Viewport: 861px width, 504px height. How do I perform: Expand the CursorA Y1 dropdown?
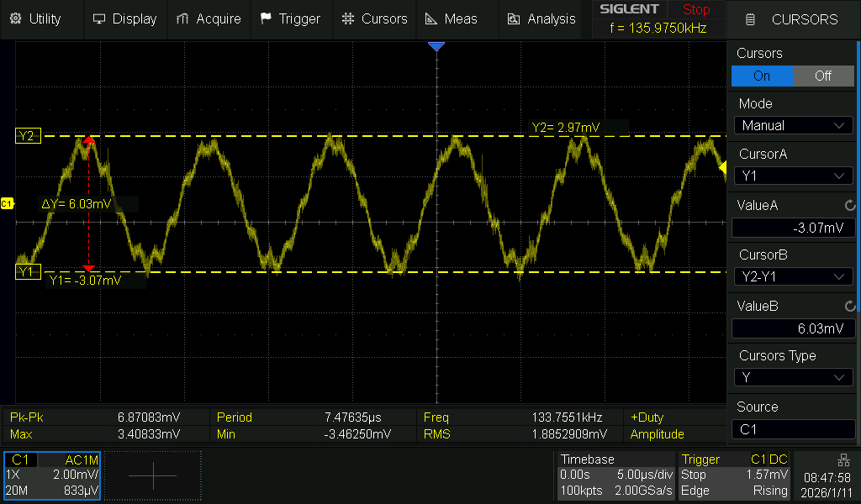(794, 176)
